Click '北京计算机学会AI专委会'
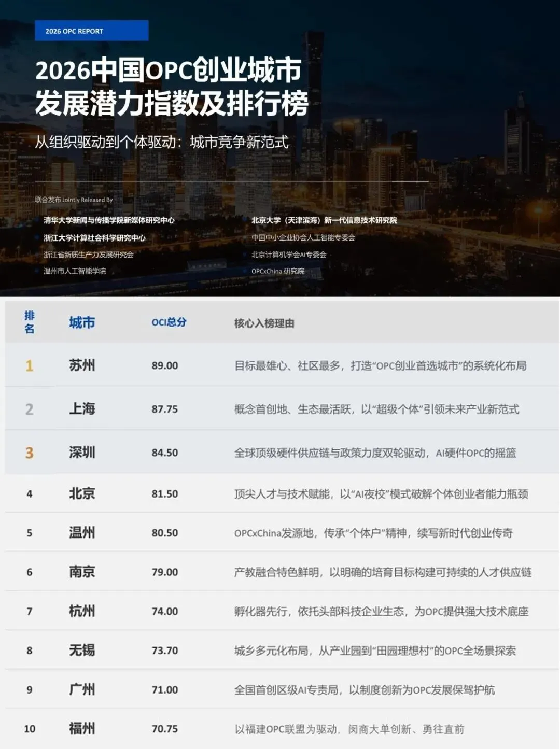The width and height of the screenshot is (560, 749). point(289,255)
